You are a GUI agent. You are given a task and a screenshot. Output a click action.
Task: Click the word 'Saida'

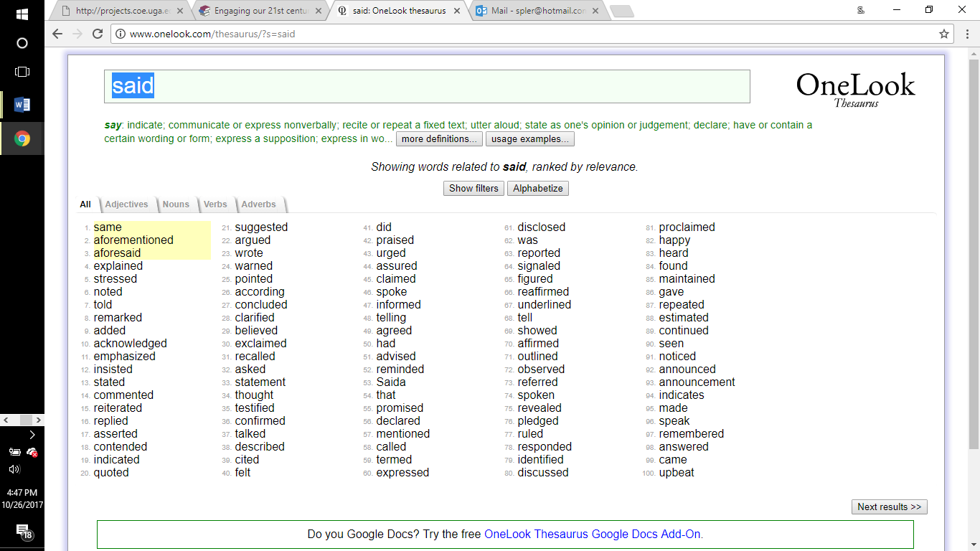tap(391, 382)
